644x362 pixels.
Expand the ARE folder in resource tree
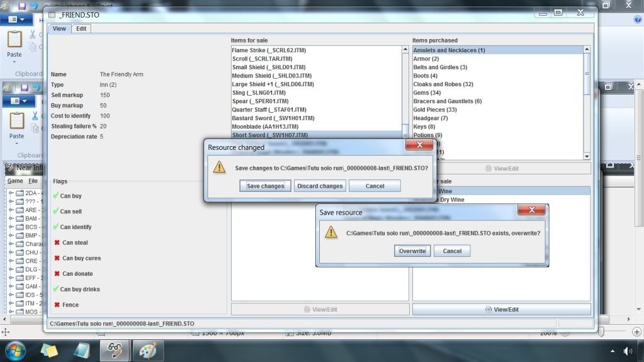click(x=11, y=210)
